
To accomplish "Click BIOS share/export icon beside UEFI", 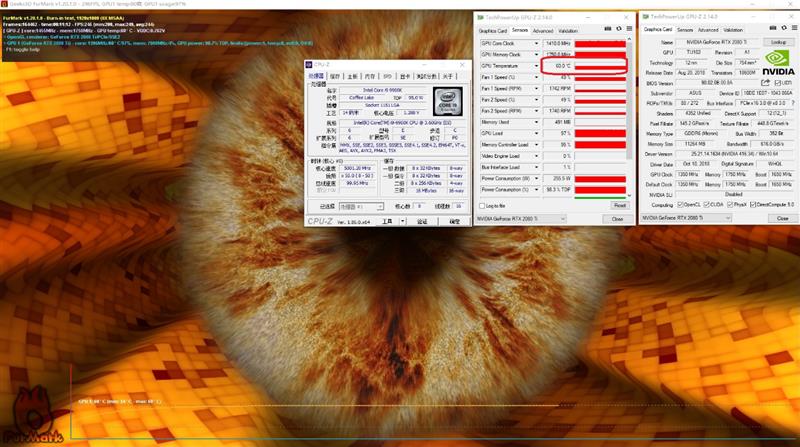I will tap(765, 83).
